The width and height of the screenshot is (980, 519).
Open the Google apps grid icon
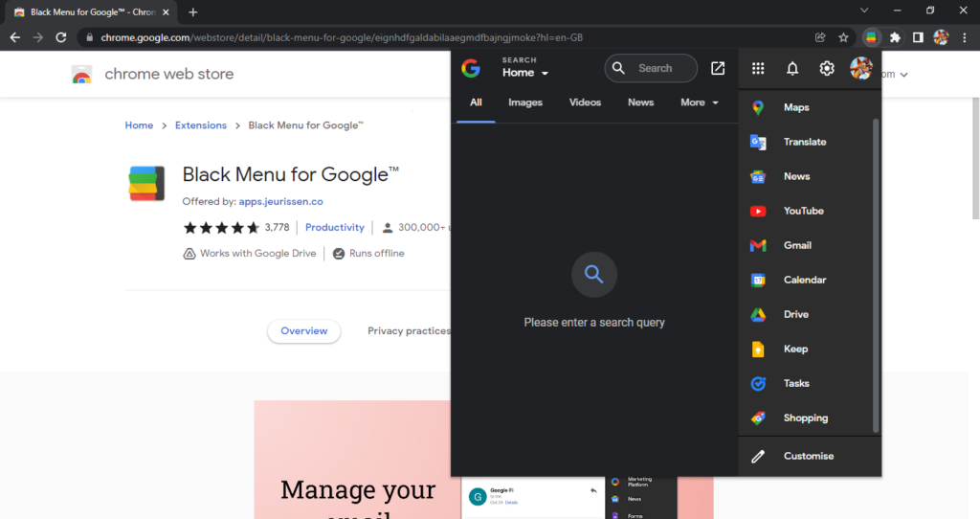758,68
